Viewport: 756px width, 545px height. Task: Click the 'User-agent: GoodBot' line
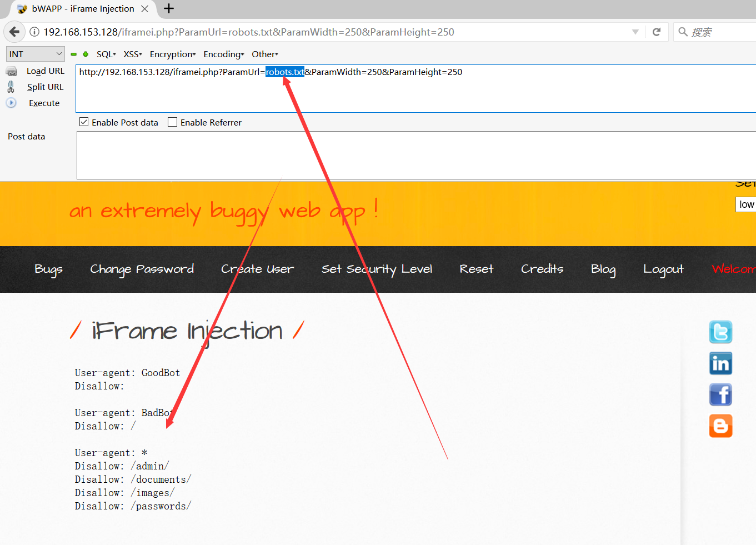[x=127, y=373]
